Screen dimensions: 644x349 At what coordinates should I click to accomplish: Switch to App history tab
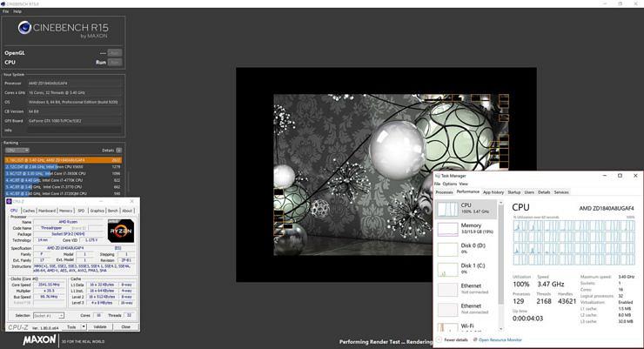click(x=493, y=192)
